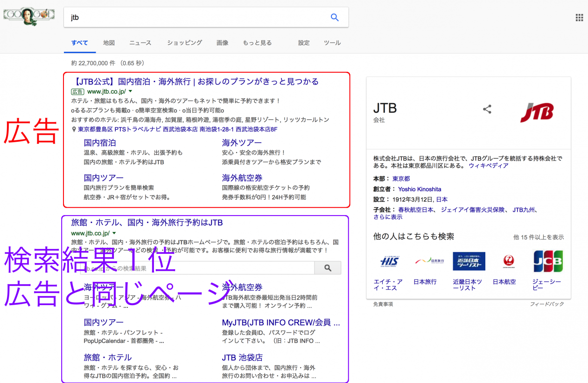The width and height of the screenshot is (588, 383).
Task: Click the Japan Airlines crane logo
Action: click(508, 261)
